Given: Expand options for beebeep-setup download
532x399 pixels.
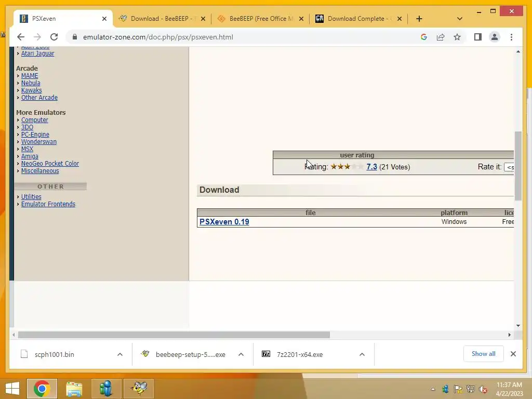Looking at the screenshot, I should 241,354.
